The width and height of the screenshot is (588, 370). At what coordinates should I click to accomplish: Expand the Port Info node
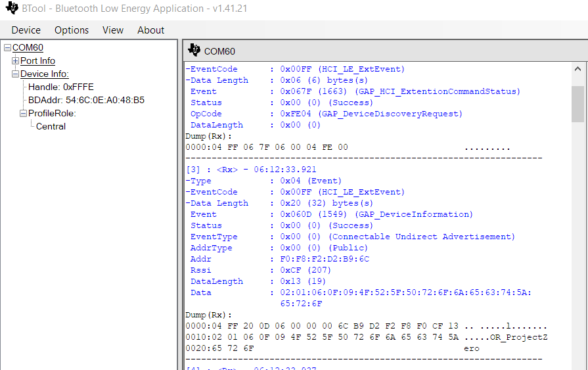tap(15, 61)
